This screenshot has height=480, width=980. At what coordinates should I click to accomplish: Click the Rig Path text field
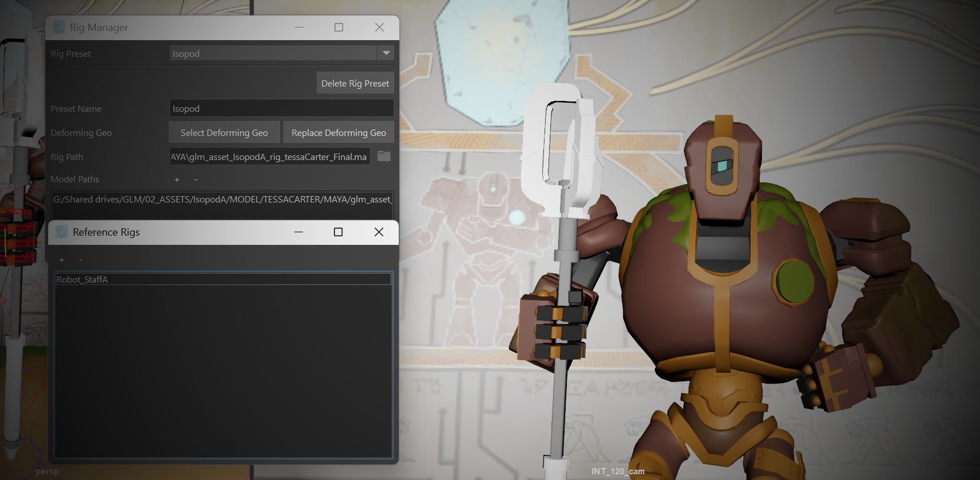(x=270, y=157)
